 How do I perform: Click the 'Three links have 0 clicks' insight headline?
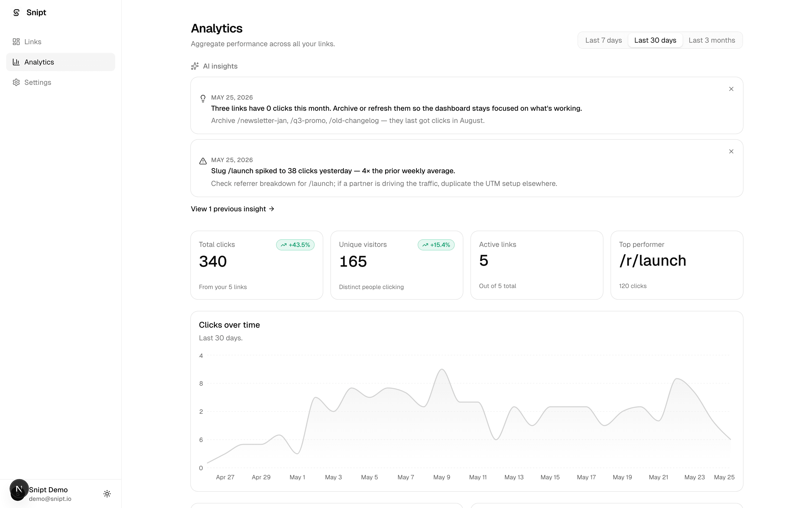tap(396, 108)
